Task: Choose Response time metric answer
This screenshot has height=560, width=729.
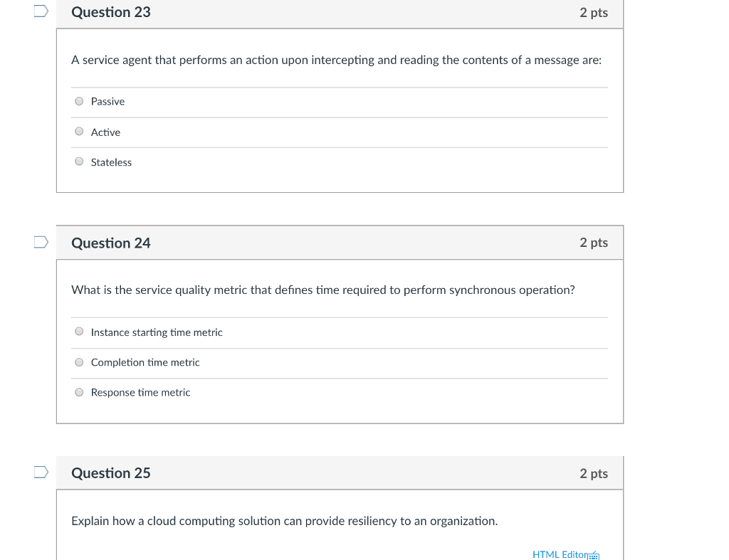Action: [79, 392]
